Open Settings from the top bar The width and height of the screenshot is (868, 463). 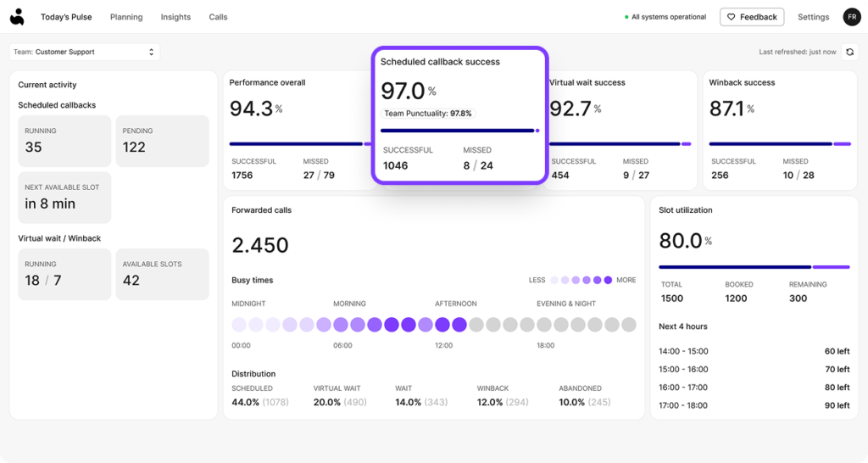coord(813,17)
